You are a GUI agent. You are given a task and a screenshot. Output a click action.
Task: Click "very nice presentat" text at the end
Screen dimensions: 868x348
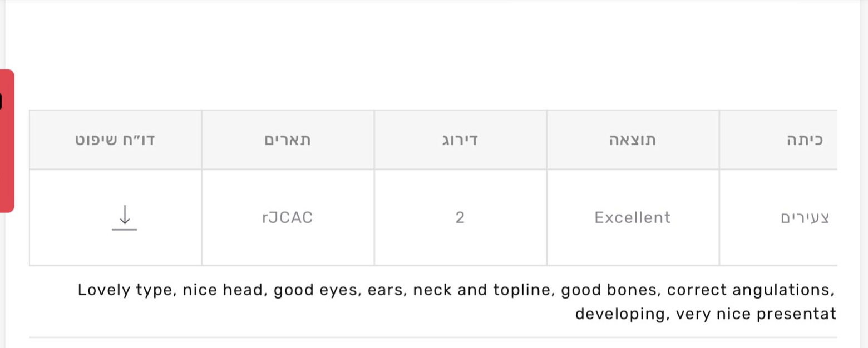[757, 314]
